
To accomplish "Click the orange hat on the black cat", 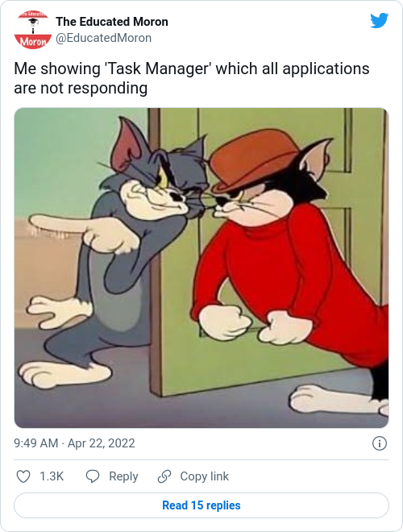I will (254, 160).
